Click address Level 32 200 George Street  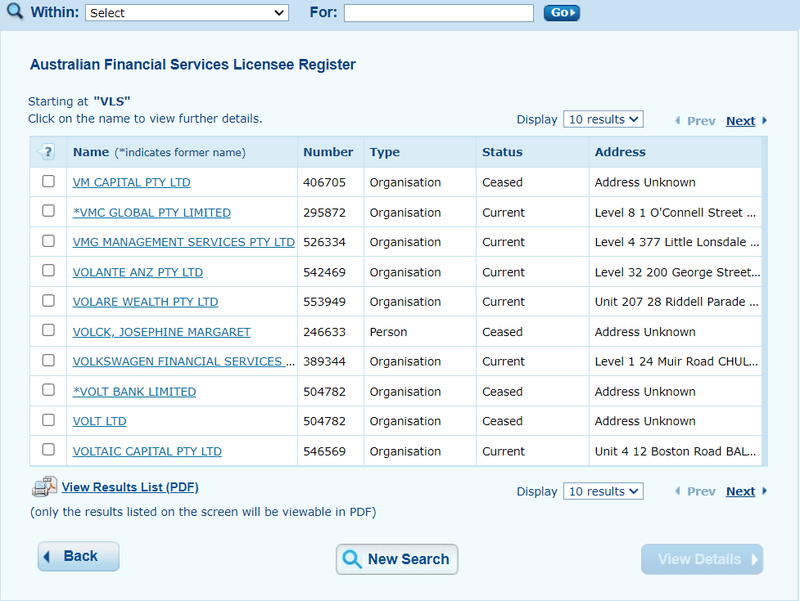click(x=677, y=272)
